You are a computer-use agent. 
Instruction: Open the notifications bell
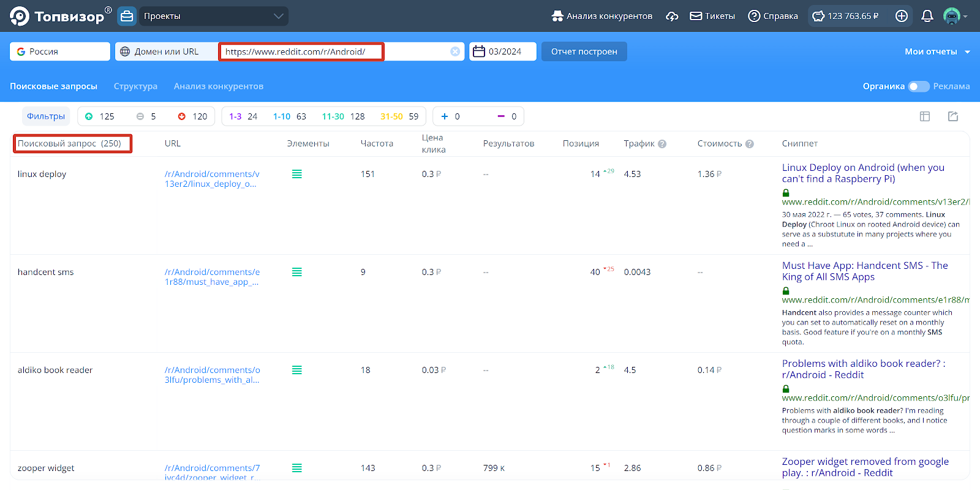point(927,16)
